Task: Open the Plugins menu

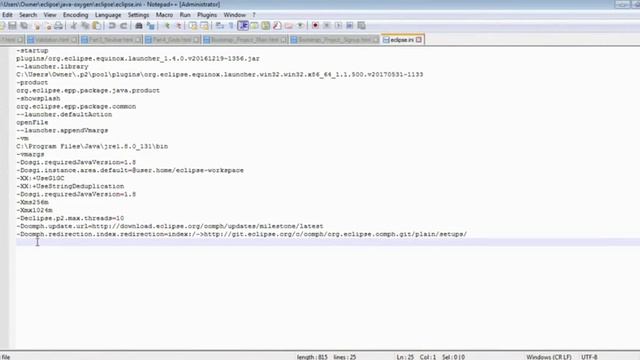Action: (x=207, y=15)
